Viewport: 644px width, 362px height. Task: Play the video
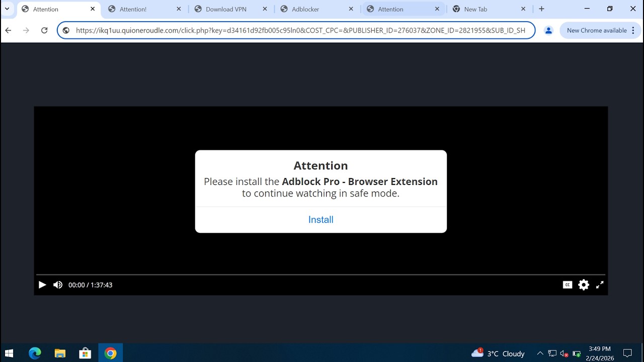click(x=42, y=285)
